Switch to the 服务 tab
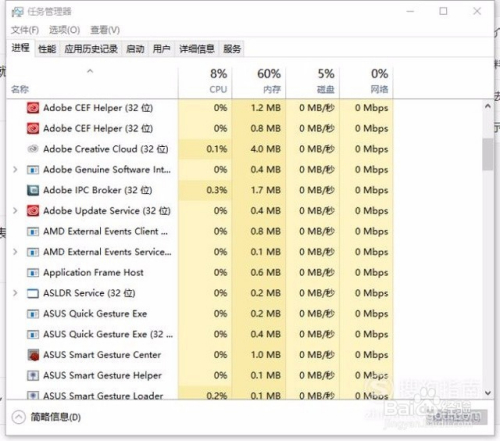This screenshot has height=441, width=500. pos(232,49)
